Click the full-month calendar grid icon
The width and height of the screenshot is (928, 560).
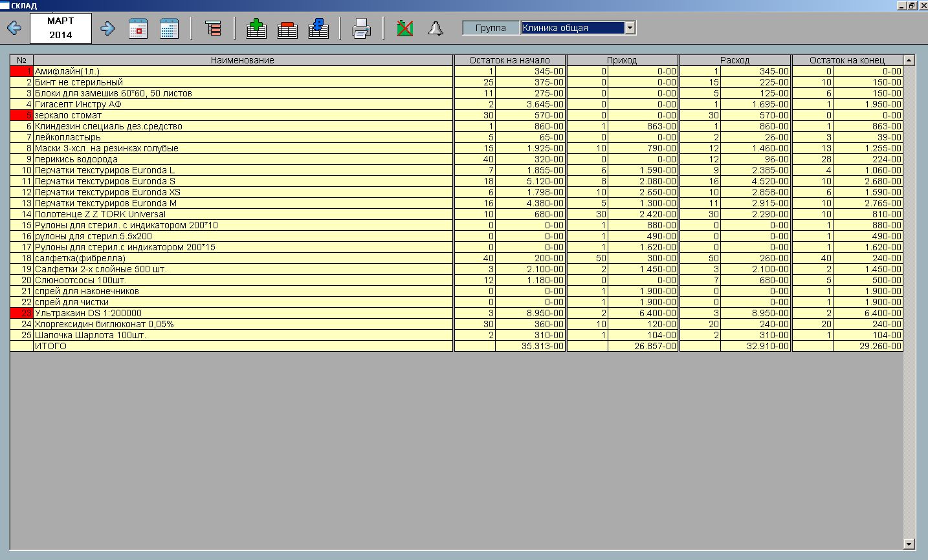169,28
